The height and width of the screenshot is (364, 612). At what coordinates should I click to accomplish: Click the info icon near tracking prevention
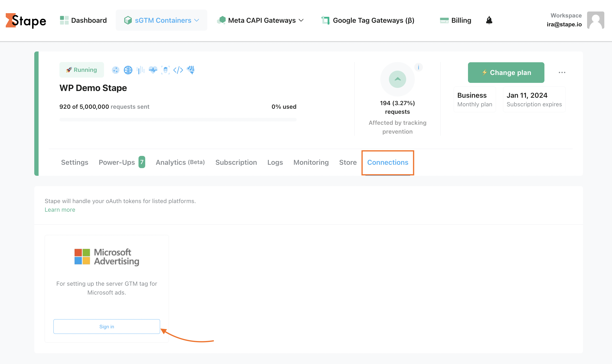coord(418,67)
